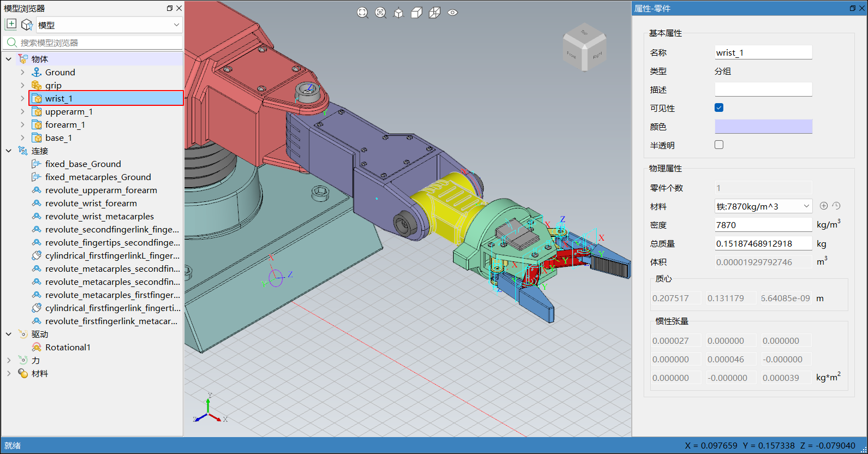Screen dimensions: 868x454
Task: Click the zoom-to-fit view icon
Action: pyautogui.click(x=362, y=13)
